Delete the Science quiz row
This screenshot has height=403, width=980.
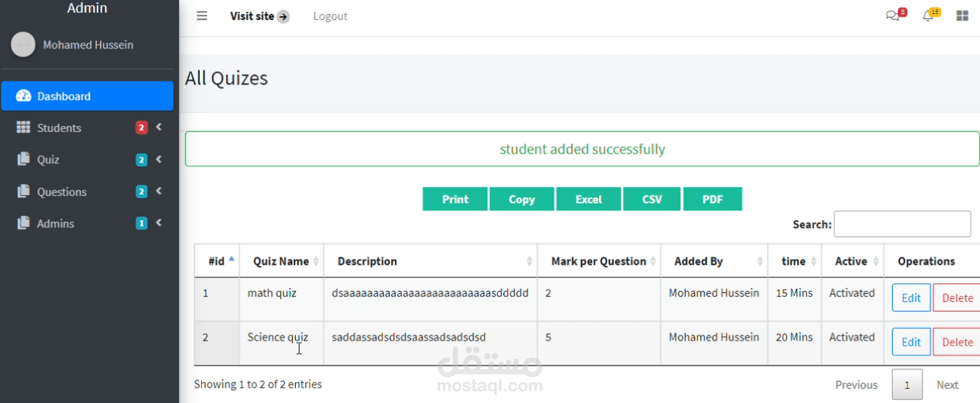[x=957, y=342]
